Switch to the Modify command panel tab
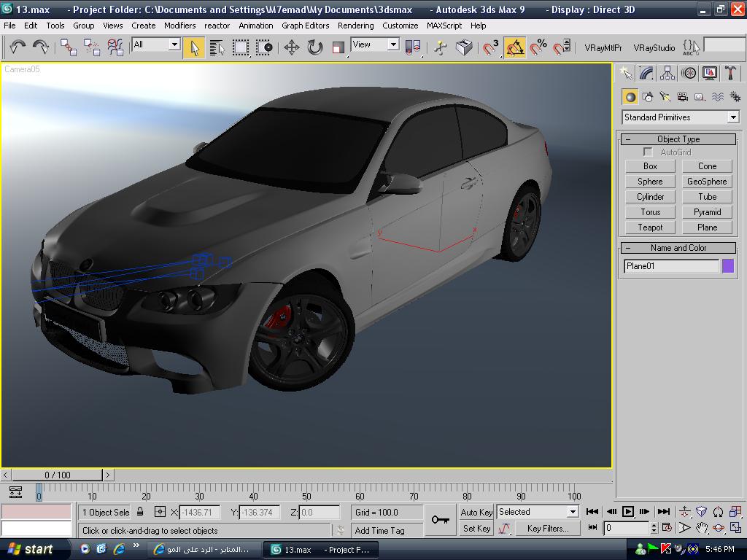This screenshot has width=747, height=560. [646, 73]
